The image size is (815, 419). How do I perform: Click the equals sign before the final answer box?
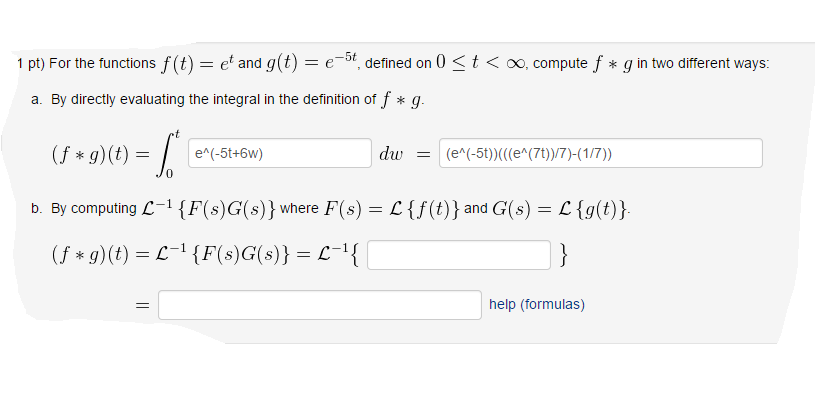141,305
